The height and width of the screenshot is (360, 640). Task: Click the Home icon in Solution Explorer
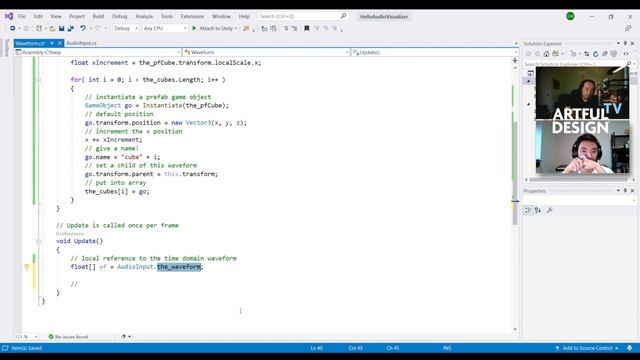click(x=546, y=53)
